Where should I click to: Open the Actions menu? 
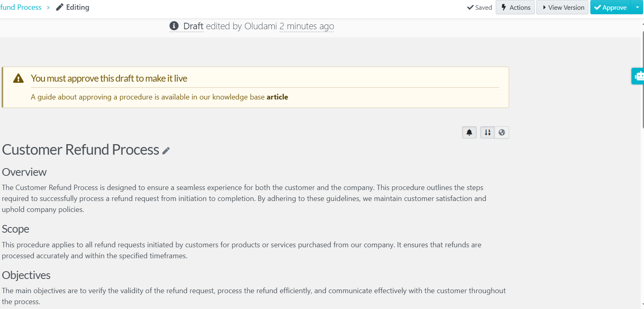515,7
